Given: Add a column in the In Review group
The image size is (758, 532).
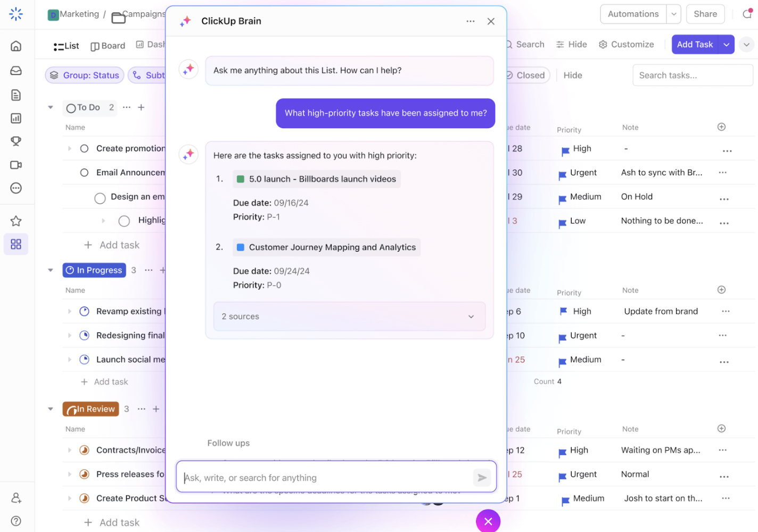Looking at the screenshot, I should [x=721, y=428].
